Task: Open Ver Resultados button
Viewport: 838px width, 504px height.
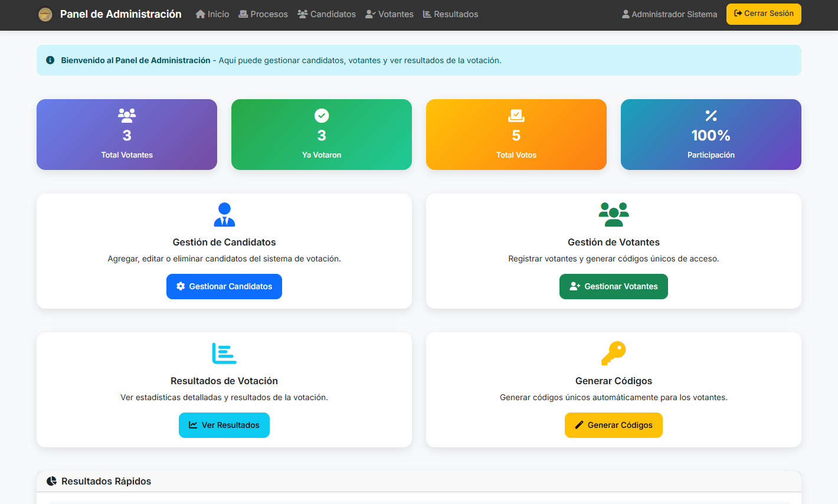Action: 224,425
